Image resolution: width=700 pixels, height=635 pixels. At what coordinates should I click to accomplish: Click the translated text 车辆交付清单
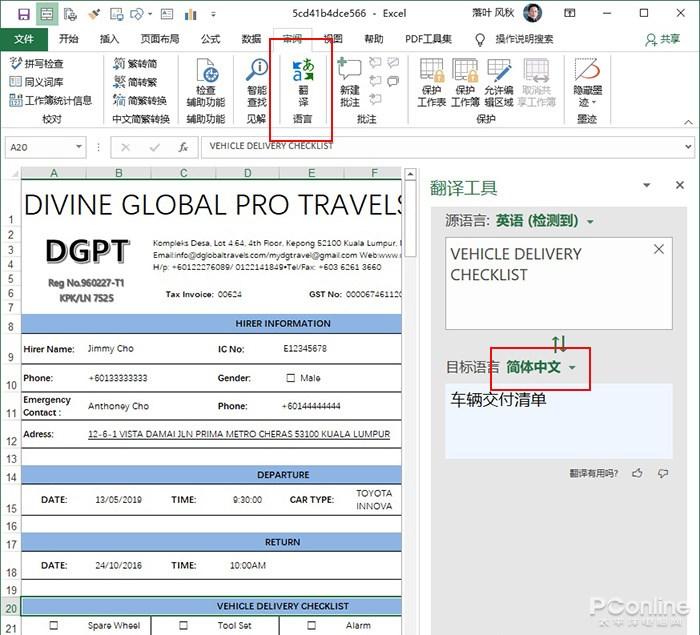(x=498, y=400)
